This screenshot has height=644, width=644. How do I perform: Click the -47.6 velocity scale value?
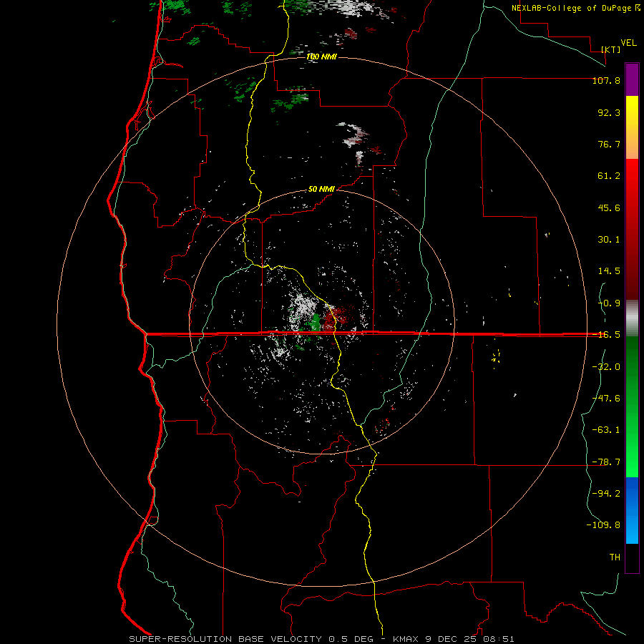[606, 399]
